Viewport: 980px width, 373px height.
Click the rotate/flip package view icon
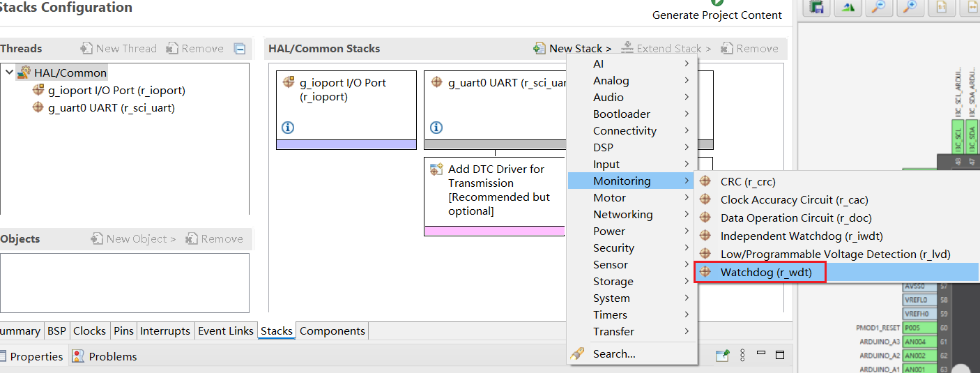point(848,7)
